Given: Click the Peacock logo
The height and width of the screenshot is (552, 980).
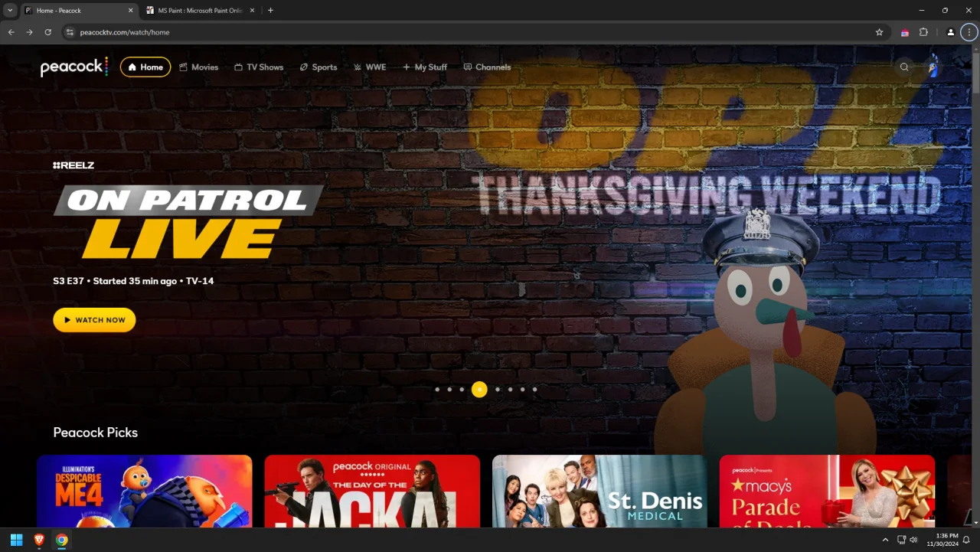Looking at the screenshot, I should (74, 67).
